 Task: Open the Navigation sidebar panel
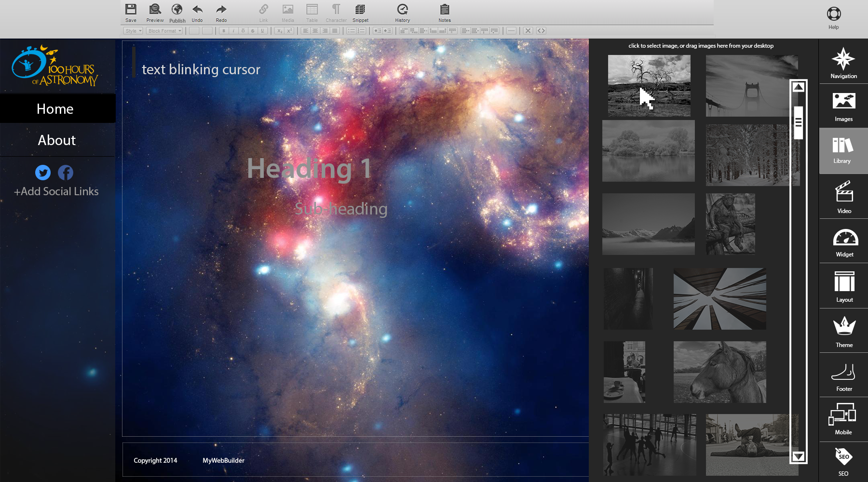coord(843,63)
